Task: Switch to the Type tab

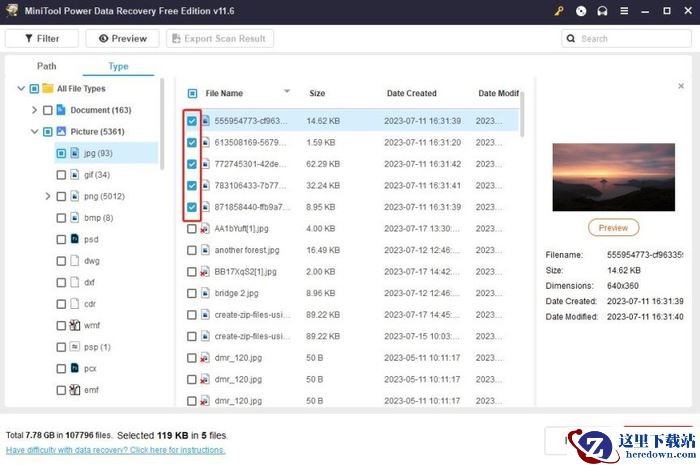Action: [x=118, y=66]
